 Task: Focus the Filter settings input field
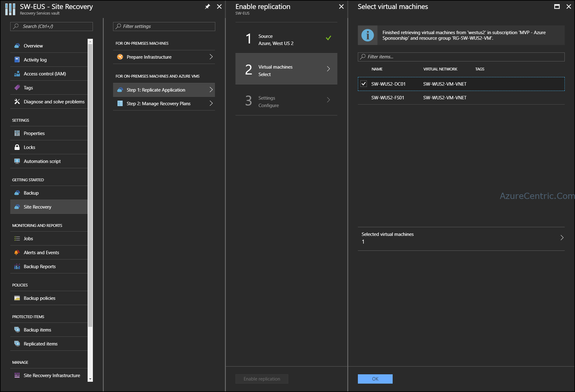pos(164,26)
